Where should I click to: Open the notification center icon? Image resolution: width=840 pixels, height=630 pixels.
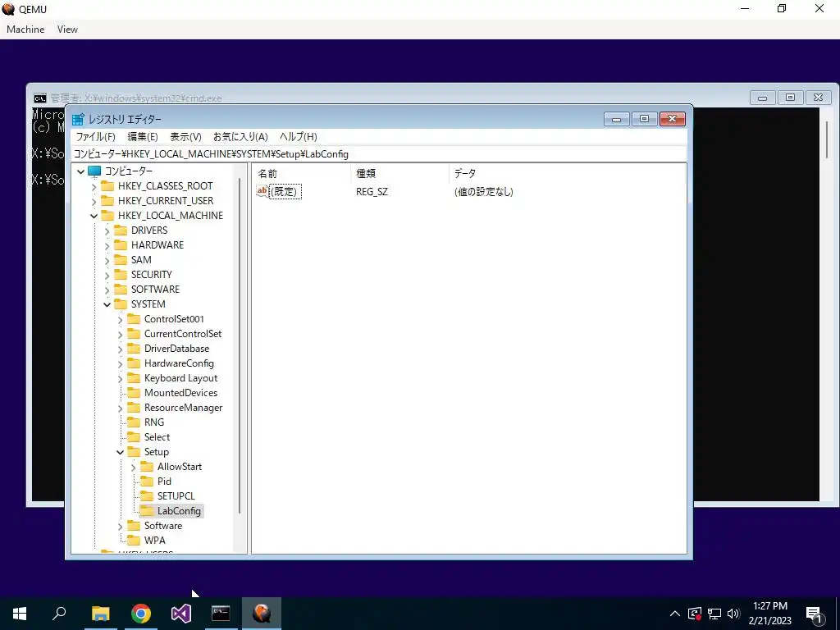[814, 614]
